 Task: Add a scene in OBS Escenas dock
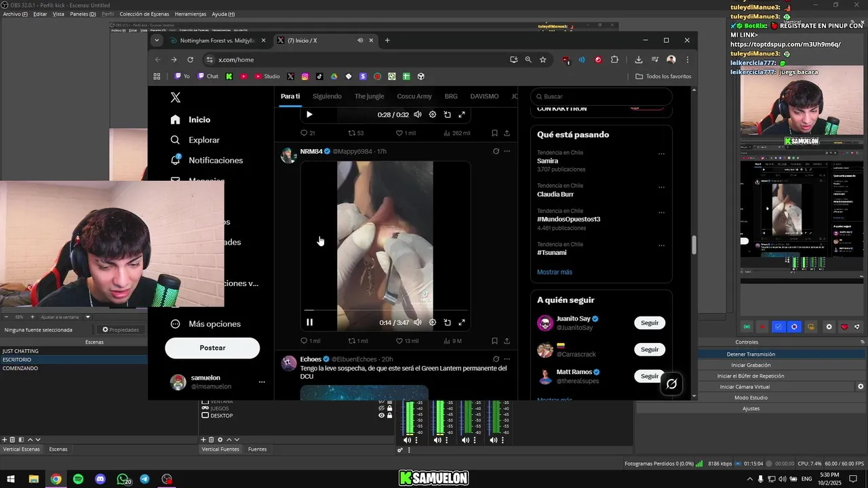(4, 440)
